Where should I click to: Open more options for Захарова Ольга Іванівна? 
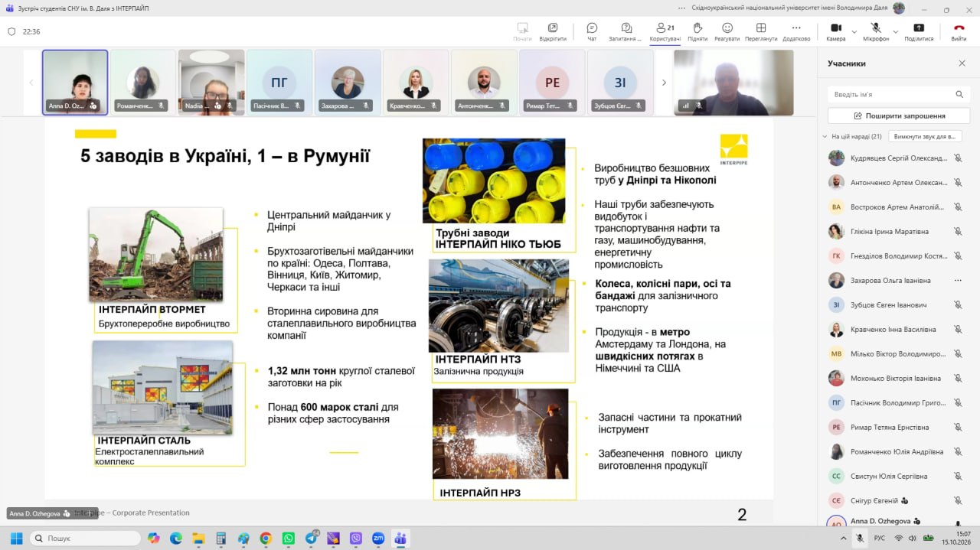(957, 281)
